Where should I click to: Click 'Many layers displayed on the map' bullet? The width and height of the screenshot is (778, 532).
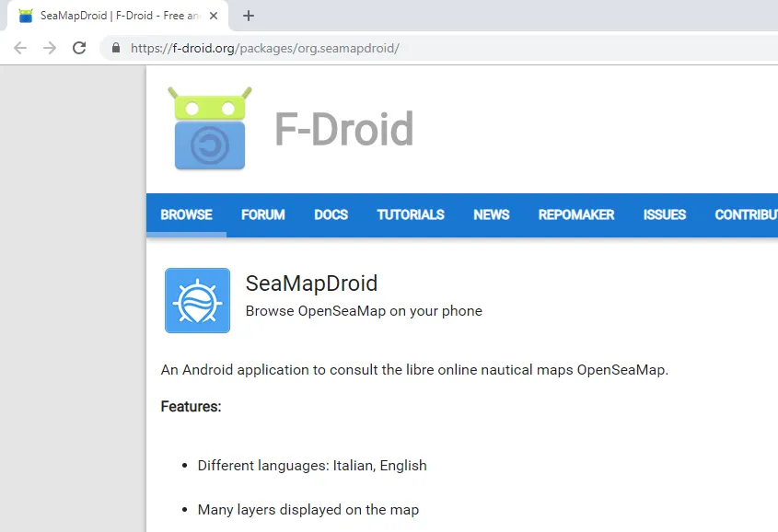(308, 510)
